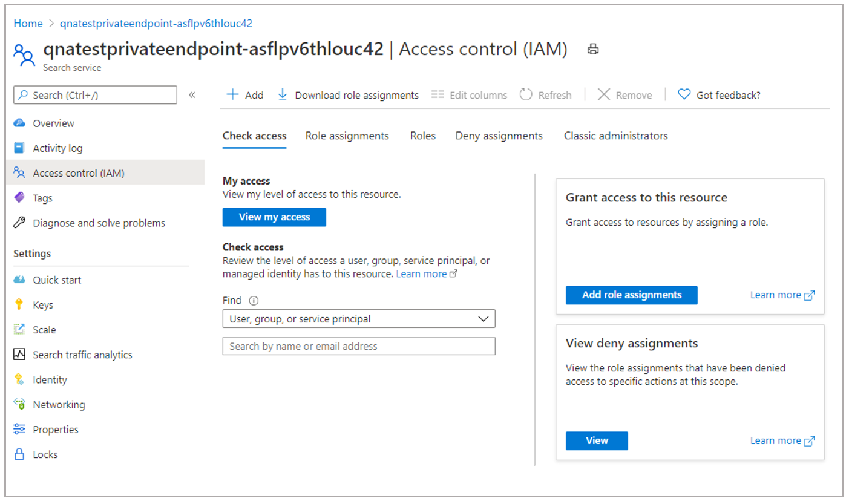Download role assignments from the toolbar

348,95
